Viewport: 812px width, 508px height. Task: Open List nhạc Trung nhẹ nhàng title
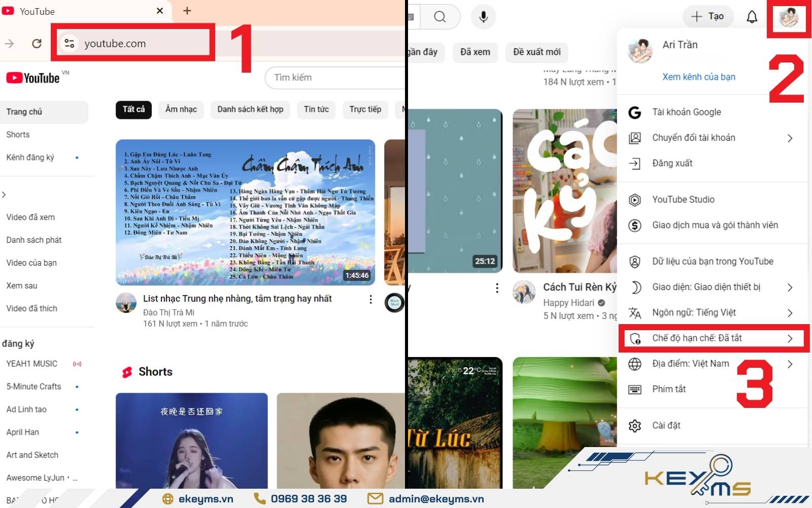(238, 299)
